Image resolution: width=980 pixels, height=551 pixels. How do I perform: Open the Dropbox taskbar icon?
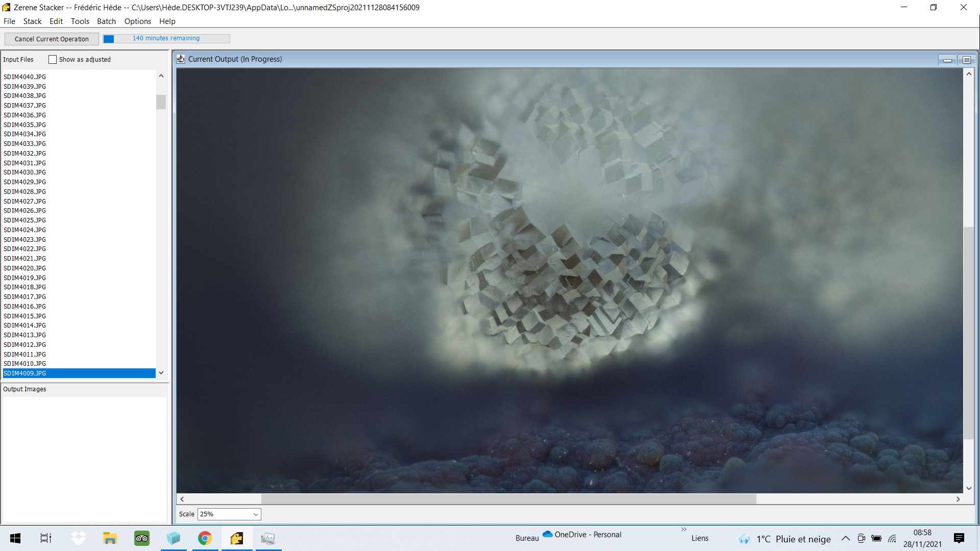(79, 538)
